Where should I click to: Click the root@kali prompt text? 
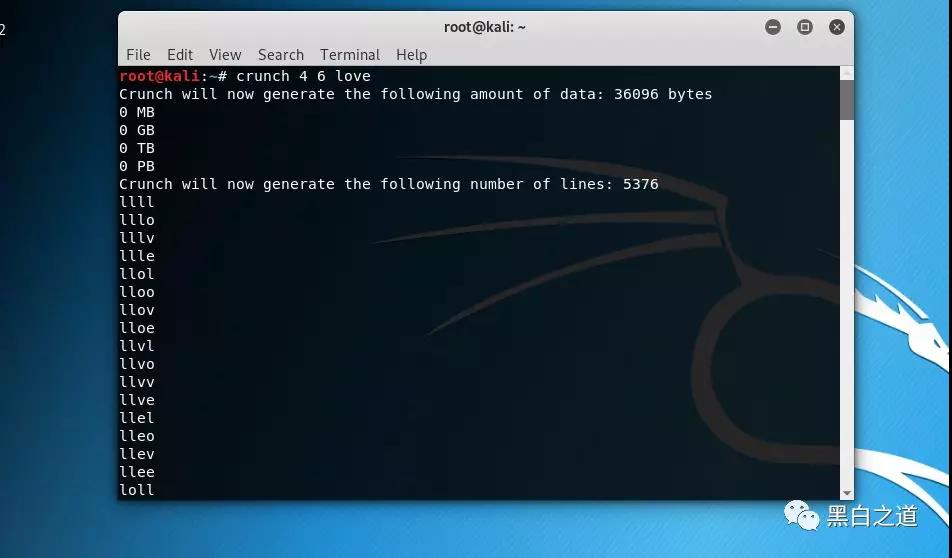pos(160,76)
